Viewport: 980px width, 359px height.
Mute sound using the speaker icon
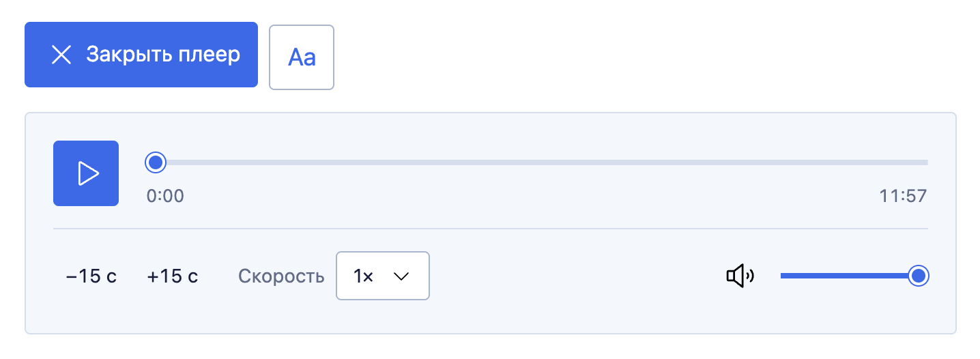pos(740,276)
